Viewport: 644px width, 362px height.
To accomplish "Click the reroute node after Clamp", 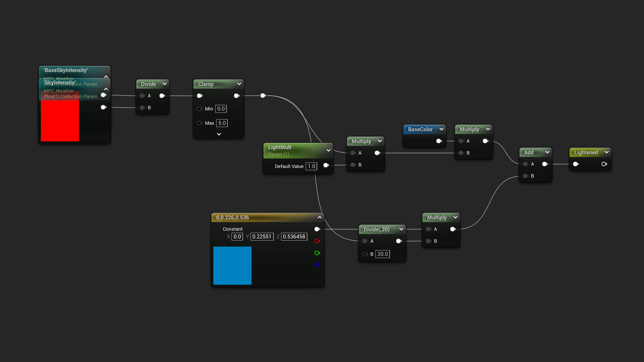I will pos(263,96).
